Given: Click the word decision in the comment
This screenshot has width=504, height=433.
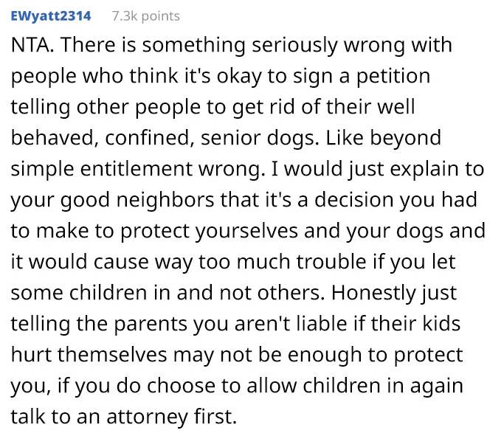Looking at the screenshot, I should (353, 200).
